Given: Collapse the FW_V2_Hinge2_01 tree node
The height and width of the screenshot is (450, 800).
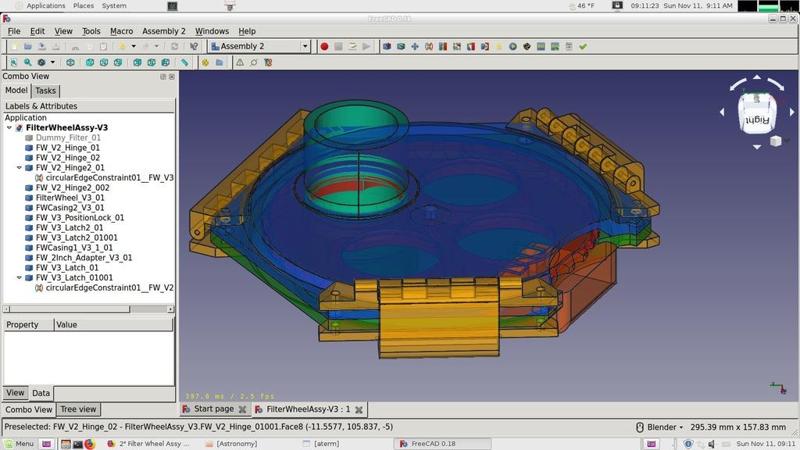Looking at the screenshot, I should tap(19, 167).
